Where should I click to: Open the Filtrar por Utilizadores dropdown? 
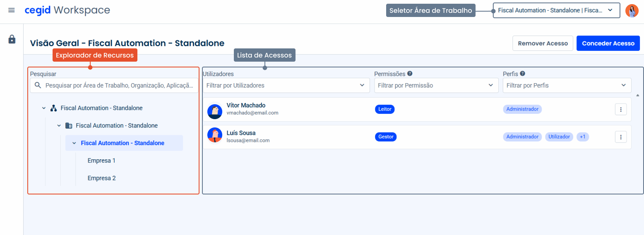pyautogui.click(x=286, y=85)
